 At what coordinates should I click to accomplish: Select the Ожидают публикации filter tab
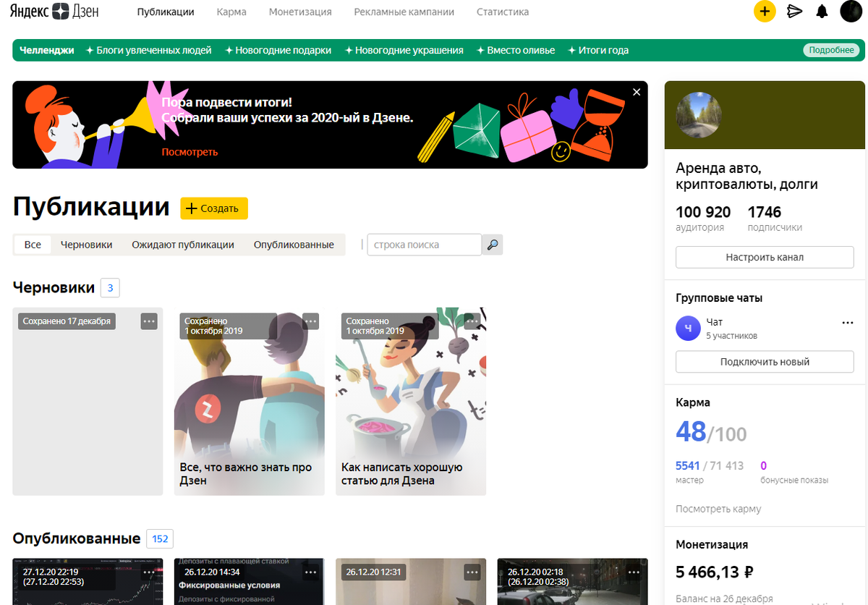pyautogui.click(x=183, y=245)
